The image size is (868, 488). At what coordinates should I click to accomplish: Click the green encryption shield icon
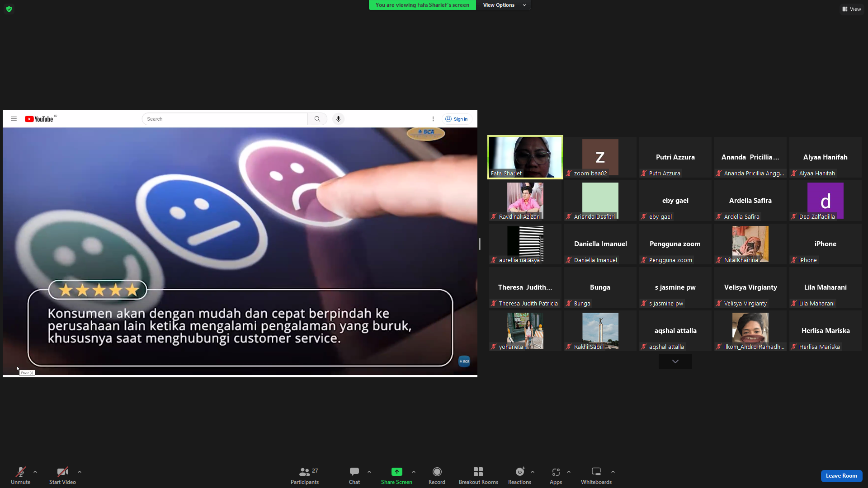[9, 9]
